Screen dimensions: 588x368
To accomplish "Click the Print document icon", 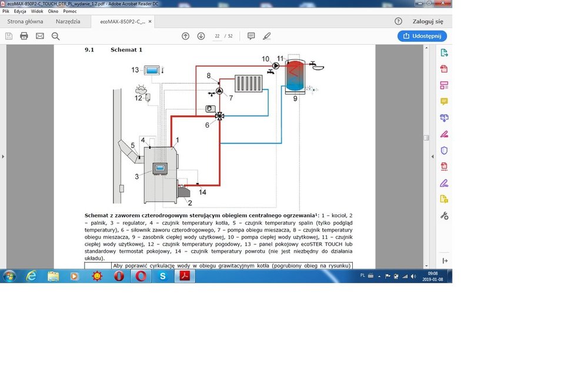I will pos(24,36).
